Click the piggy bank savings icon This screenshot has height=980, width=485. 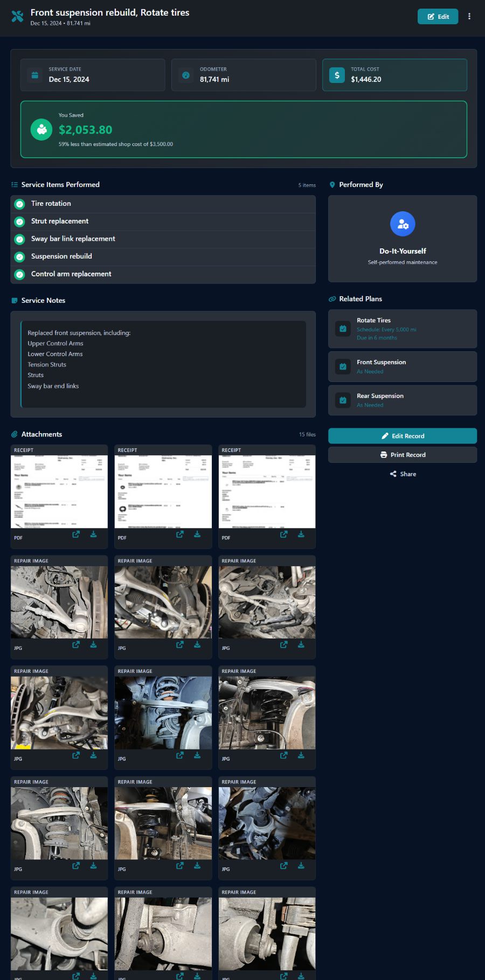click(41, 129)
